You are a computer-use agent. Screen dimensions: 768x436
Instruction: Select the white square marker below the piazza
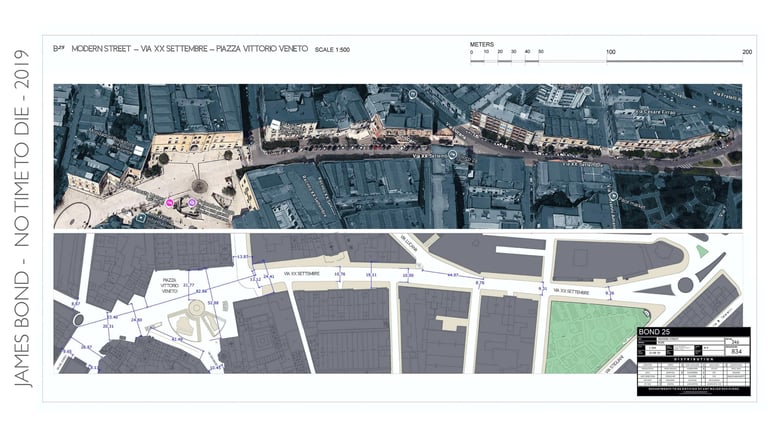[x=141, y=217]
